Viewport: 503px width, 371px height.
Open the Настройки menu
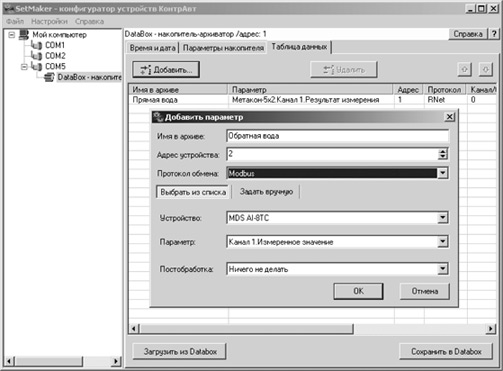pyautogui.click(x=49, y=21)
